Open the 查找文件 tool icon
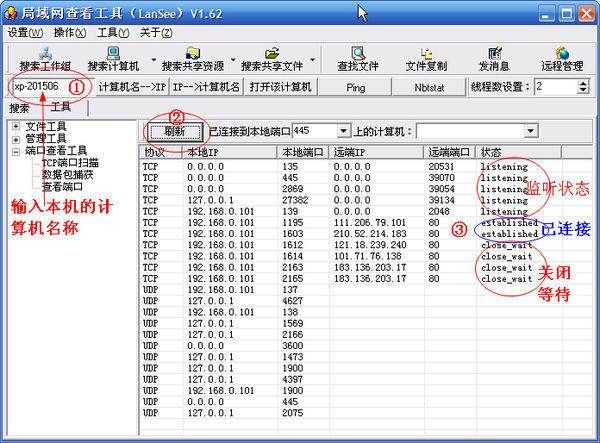This screenshot has height=443, width=600. click(357, 59)
